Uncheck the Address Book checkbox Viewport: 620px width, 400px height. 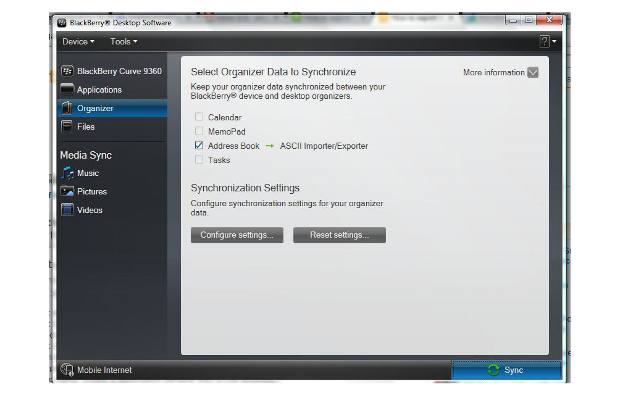[x=199, y=145]
